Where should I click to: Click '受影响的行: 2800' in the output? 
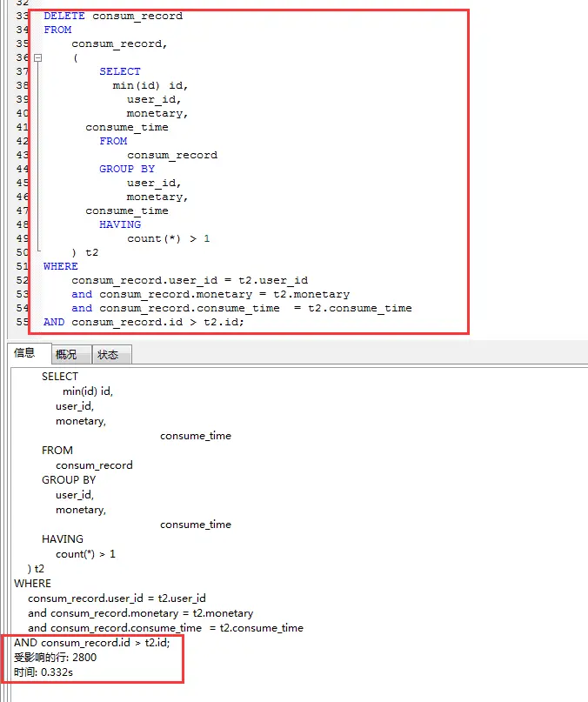[55, 658]
